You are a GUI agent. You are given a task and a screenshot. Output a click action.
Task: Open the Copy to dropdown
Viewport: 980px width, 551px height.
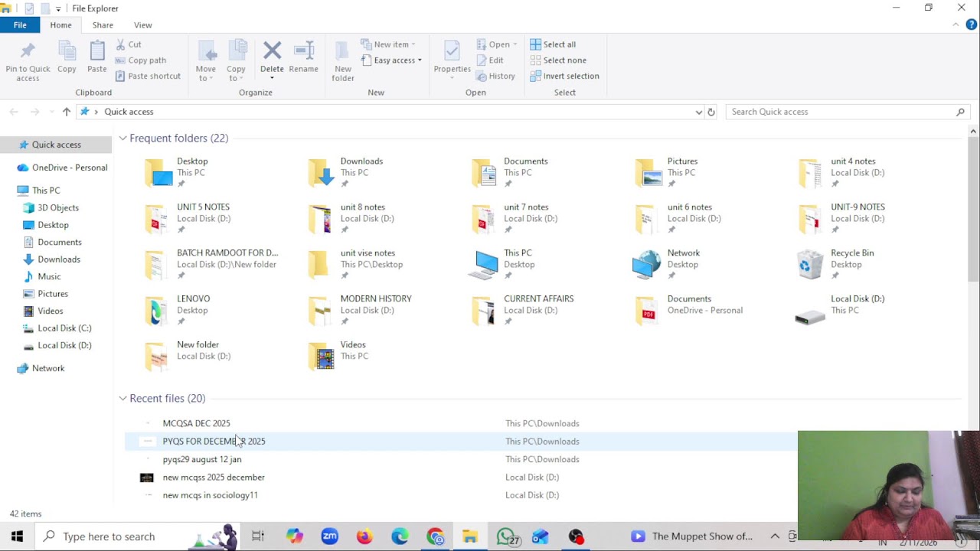236,61
